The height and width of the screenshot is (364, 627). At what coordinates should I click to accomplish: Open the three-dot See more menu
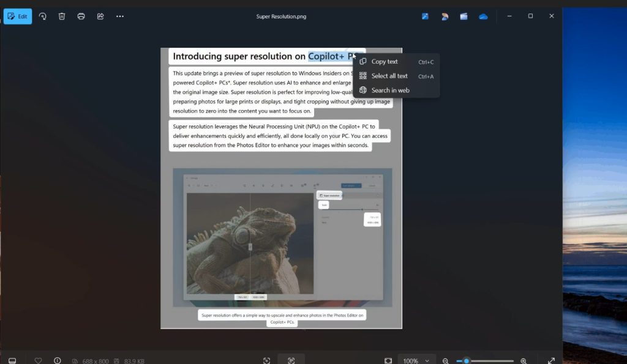click(120, 17)
